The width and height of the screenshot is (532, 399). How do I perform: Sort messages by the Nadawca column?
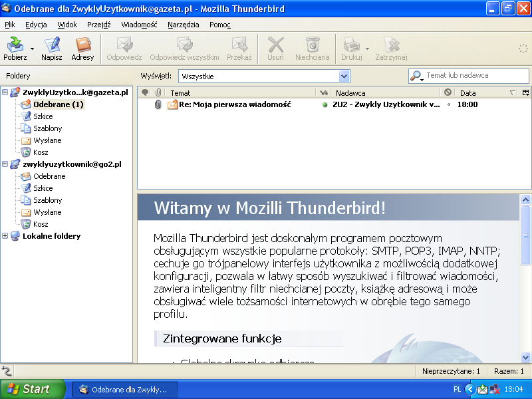(x=386, y=92)
